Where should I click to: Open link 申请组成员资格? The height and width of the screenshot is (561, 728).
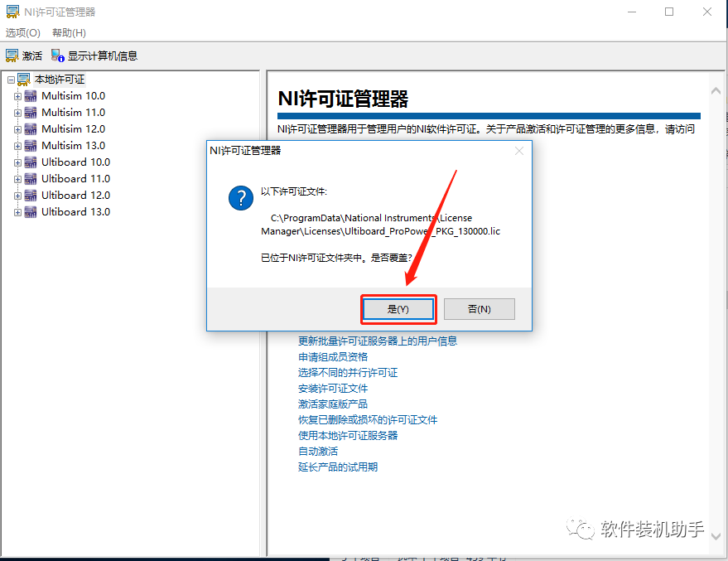pyautogui.click(x=333, y=357)
